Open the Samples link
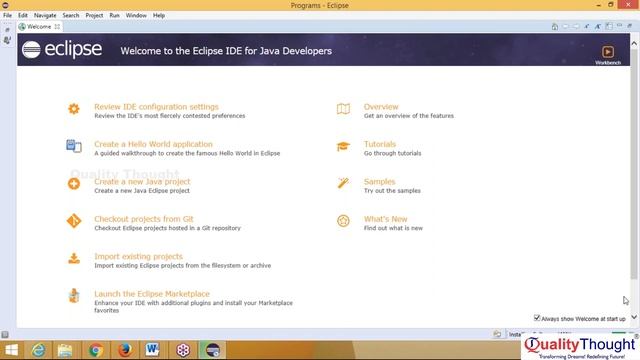 (380, 182)
